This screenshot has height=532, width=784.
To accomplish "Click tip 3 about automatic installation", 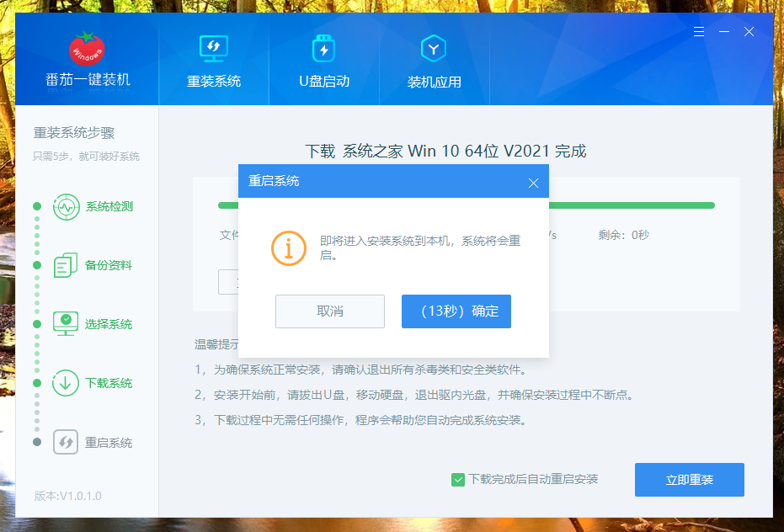I will click(360, 420).
